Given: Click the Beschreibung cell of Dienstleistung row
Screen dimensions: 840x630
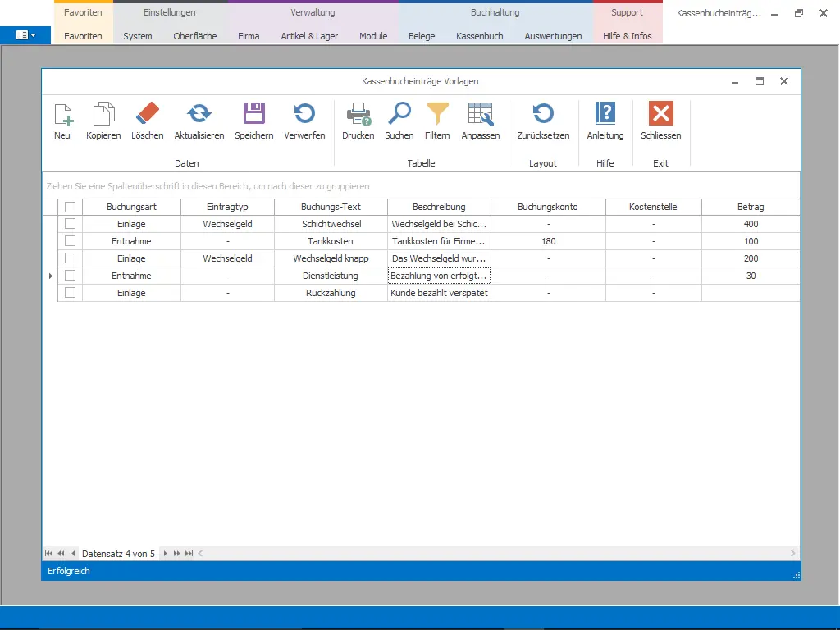Looking at the screenshot, I should 439,276.
